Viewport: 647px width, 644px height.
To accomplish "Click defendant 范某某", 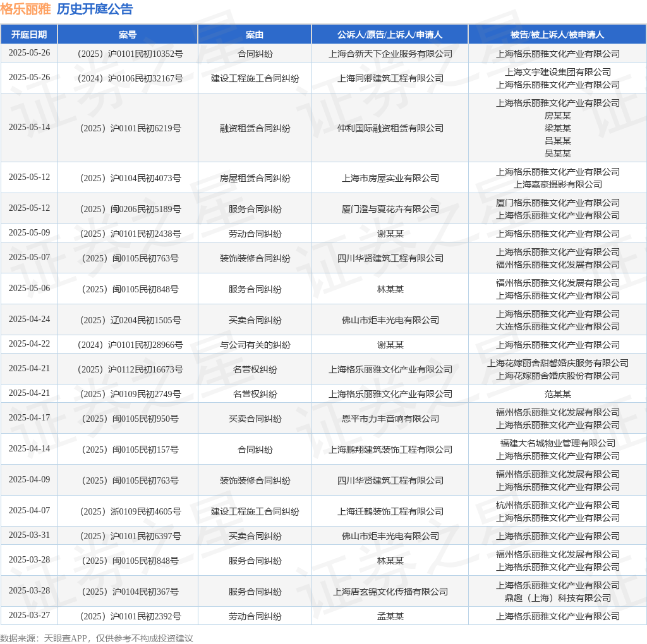I will pyautogui.click(x=558, y=394).
